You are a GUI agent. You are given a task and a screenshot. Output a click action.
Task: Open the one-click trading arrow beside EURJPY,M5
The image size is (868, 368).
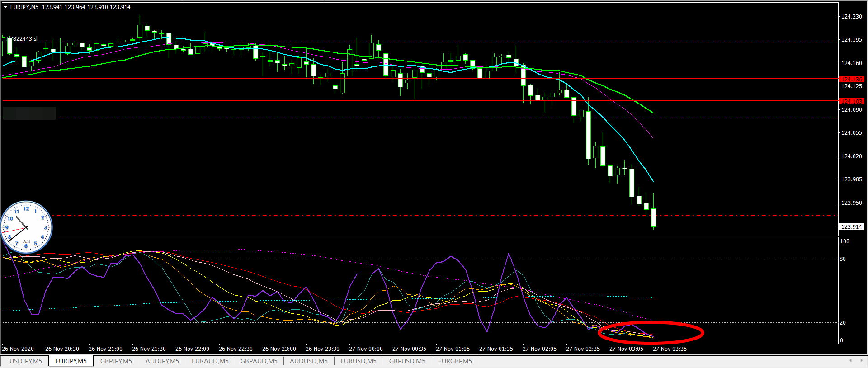click(6, 7)
